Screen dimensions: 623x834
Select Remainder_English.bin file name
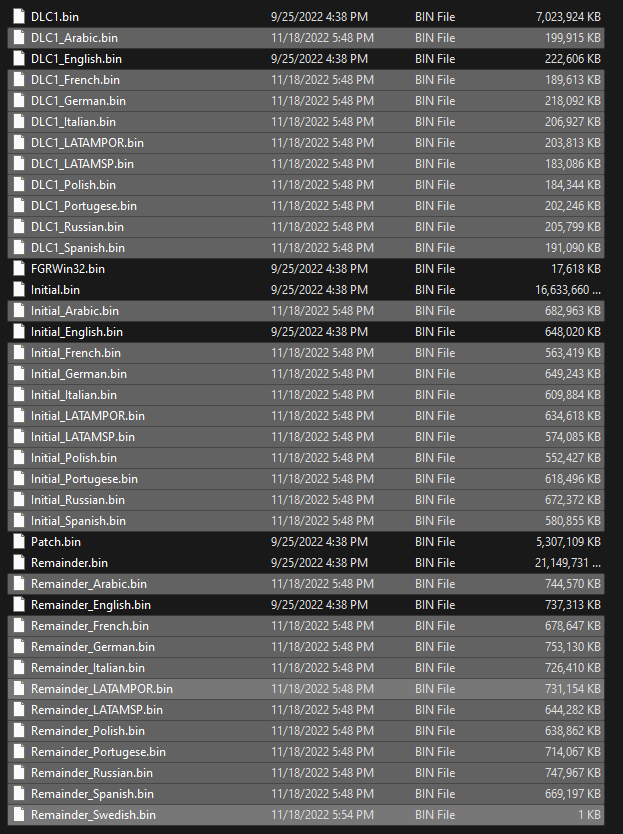[91, 605]
